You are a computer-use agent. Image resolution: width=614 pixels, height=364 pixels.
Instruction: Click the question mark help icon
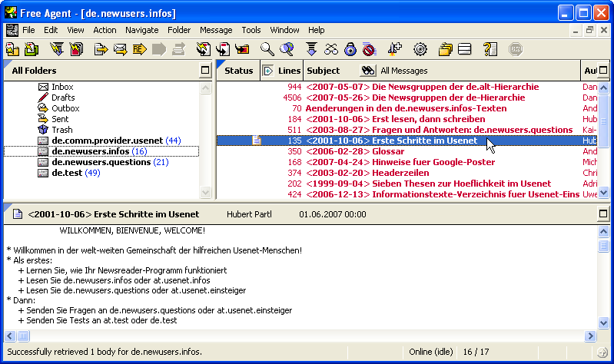[x=490, y=50]
